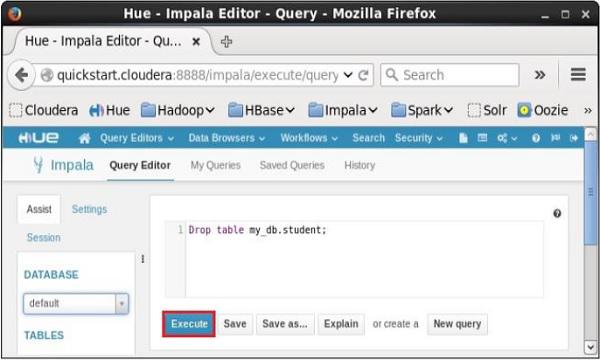Switch to the Saved Queries tab
Viewport: 600px width, 360px height.
[x=292, y=165]
